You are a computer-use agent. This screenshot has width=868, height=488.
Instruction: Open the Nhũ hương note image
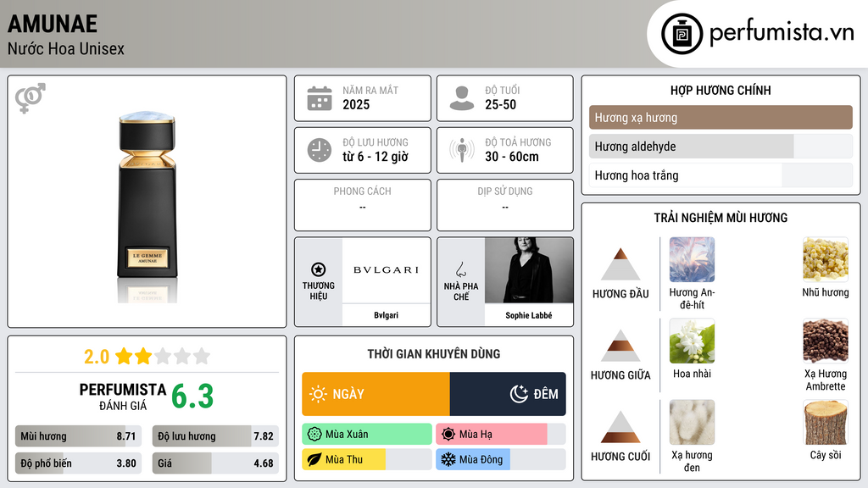[x=826, y=259]
